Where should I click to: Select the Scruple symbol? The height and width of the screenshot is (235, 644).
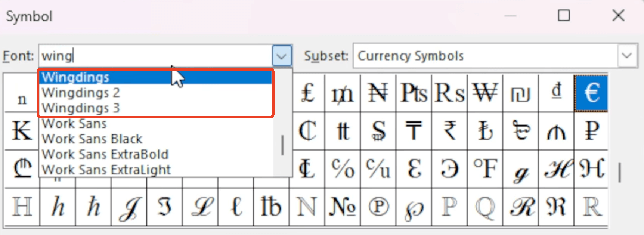pyautogui.click(x=450, y=169)
